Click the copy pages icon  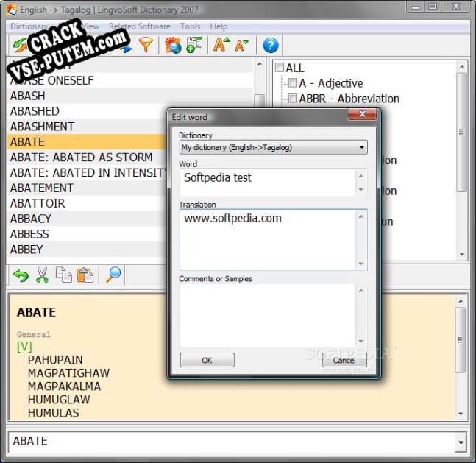pyautogui.click(x=64, y=275)
